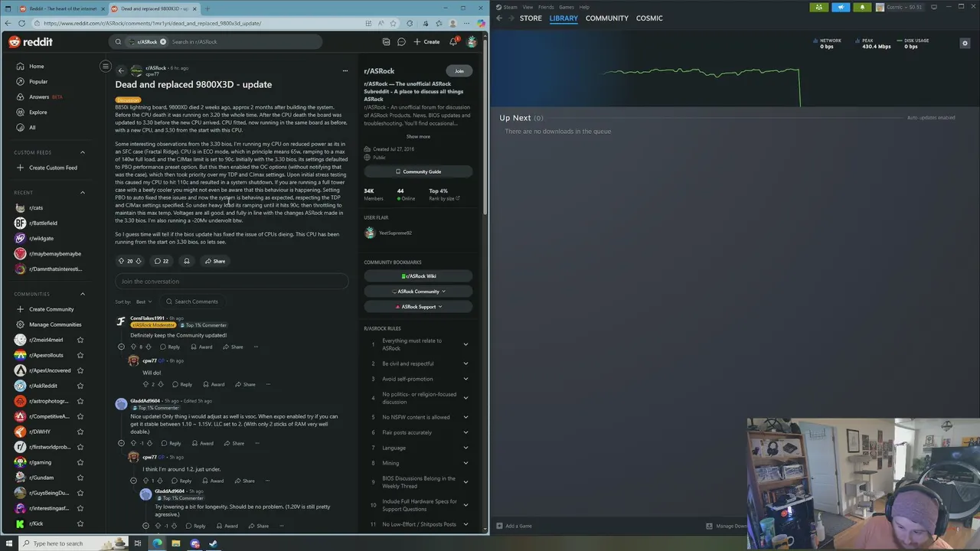The height and width of the screenshot is (551, 980).
Task: Go back using the post's back arrow
Action: [x=120, y=70]
